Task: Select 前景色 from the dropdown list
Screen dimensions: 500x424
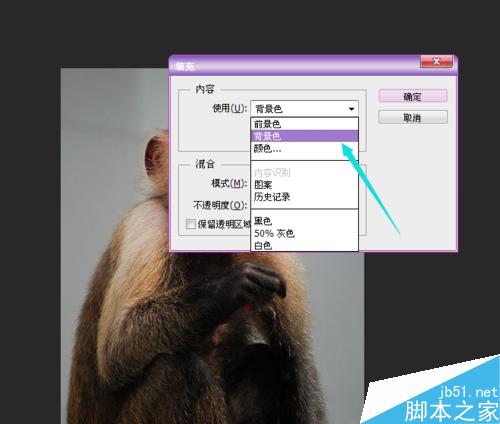Action: pyautogui.click(x=304, y=124)
